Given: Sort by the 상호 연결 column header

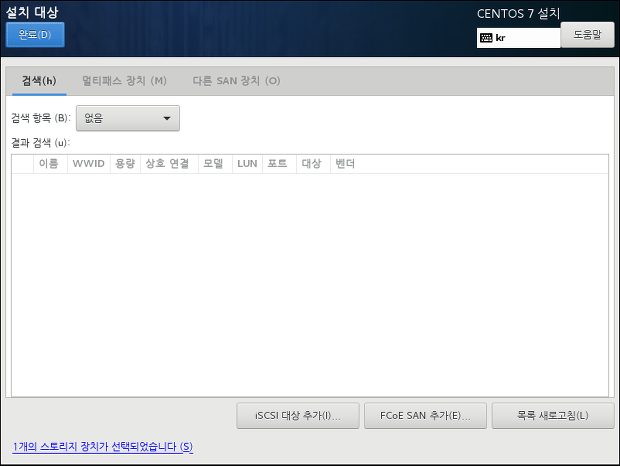Looking at the screenshot, I should click(x=167, y=164).
